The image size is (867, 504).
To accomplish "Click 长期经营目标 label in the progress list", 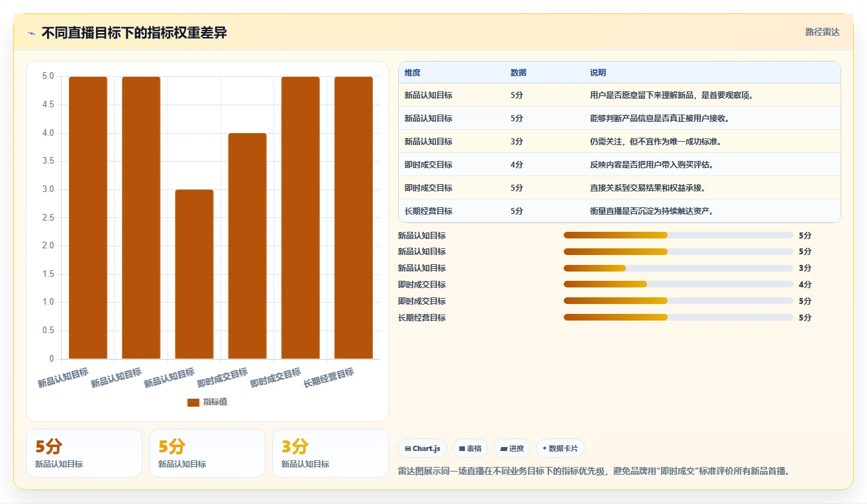I will [422, 318].
